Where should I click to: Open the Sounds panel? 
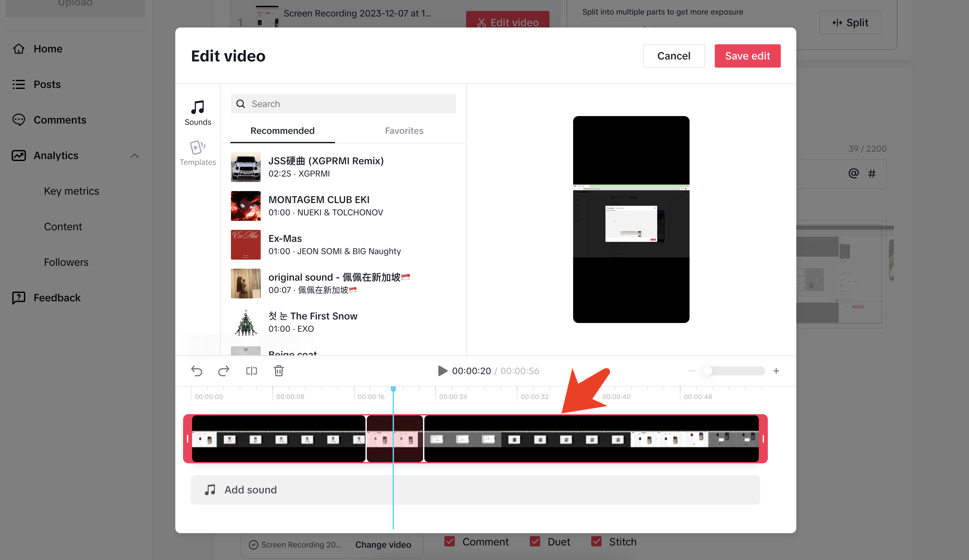pyautogui.click(x=198, y=112)
